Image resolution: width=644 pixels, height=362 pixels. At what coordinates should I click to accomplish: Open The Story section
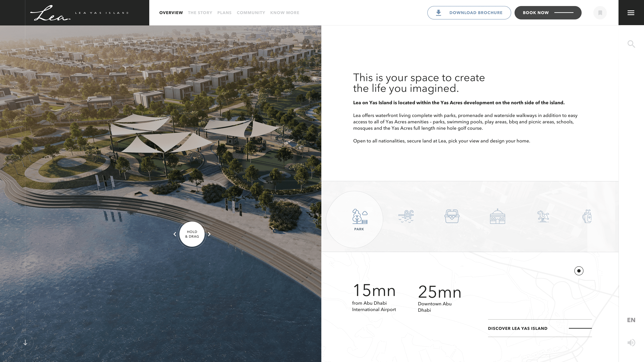point(200,13)
